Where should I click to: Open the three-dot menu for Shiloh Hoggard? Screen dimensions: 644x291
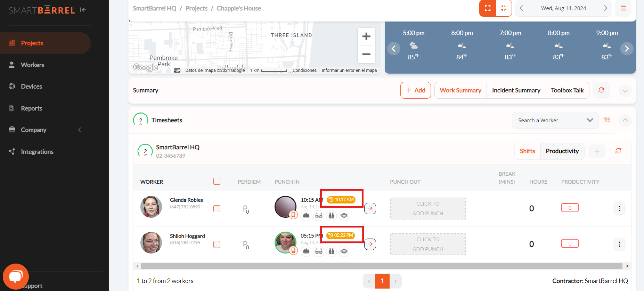tap(619, 244)
